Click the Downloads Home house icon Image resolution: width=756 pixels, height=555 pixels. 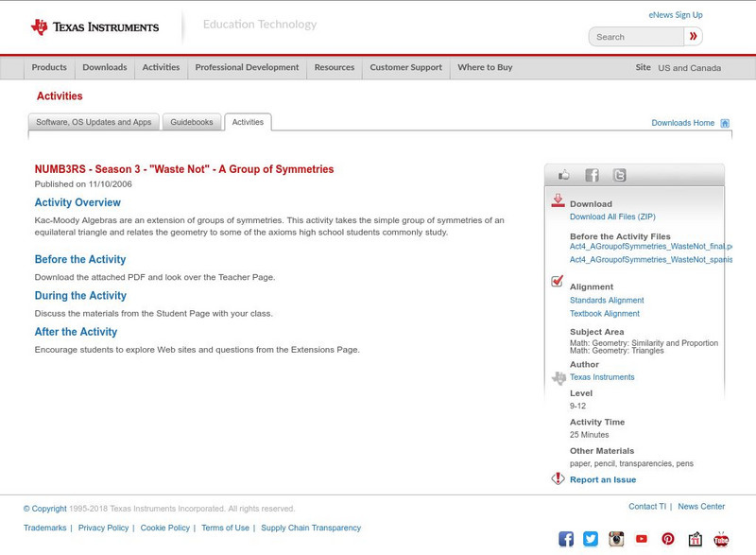pos(725,122)
